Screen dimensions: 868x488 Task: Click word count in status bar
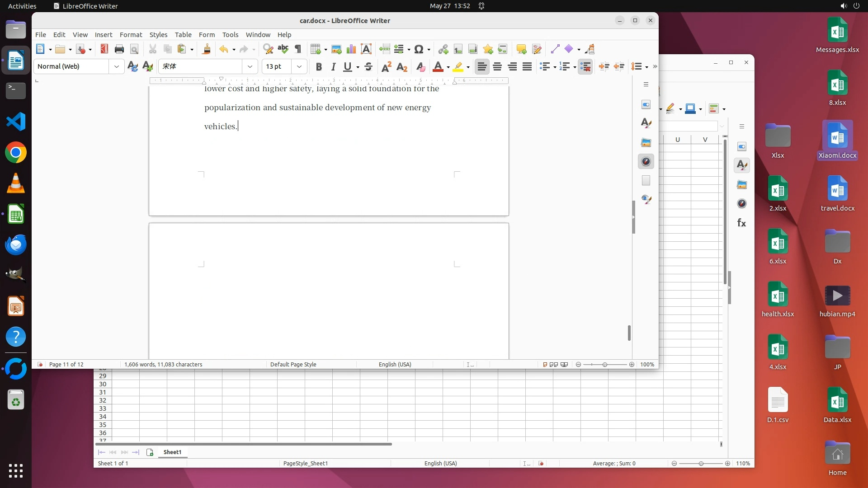(163, 365)
